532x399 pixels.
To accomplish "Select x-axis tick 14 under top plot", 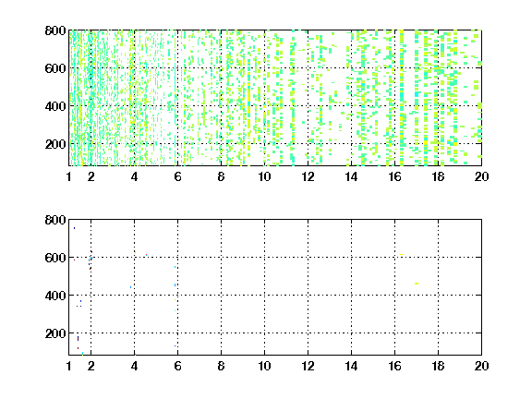I will [x=351, y=176].
